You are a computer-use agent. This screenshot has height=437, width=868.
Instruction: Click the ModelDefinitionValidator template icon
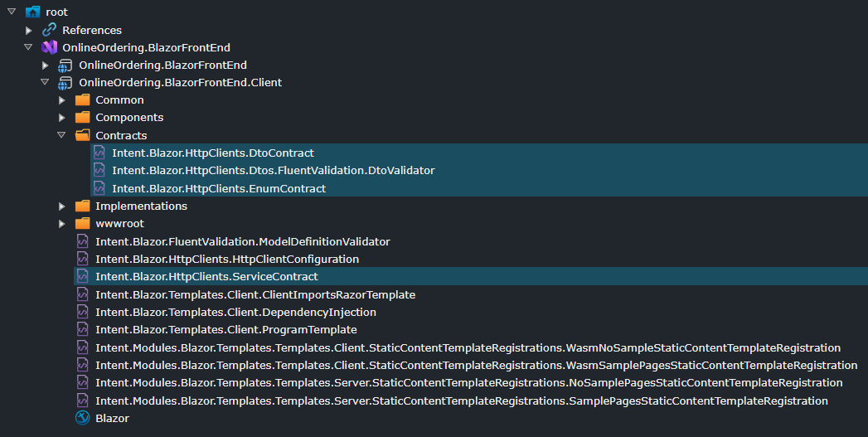(82, 241)
